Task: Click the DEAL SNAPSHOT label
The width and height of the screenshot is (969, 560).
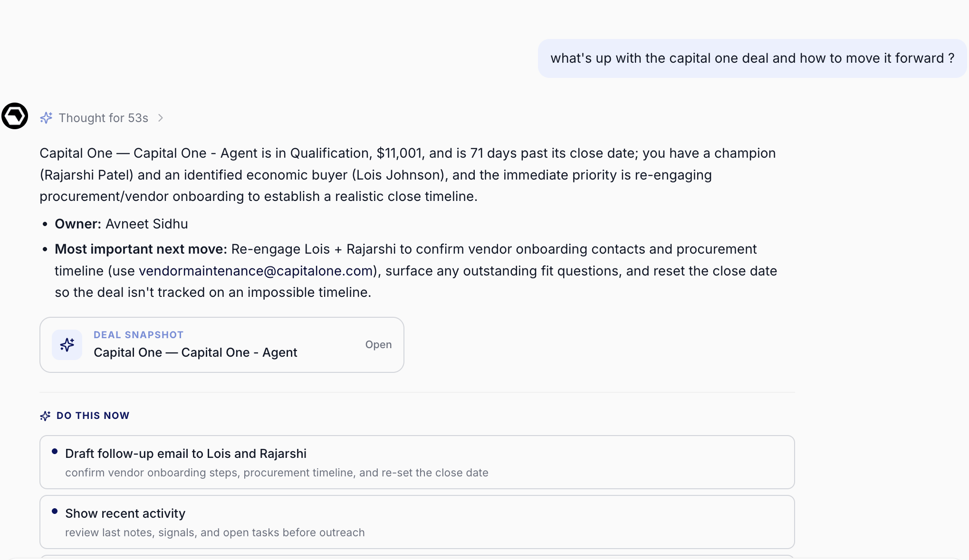Action: (138, 335)
